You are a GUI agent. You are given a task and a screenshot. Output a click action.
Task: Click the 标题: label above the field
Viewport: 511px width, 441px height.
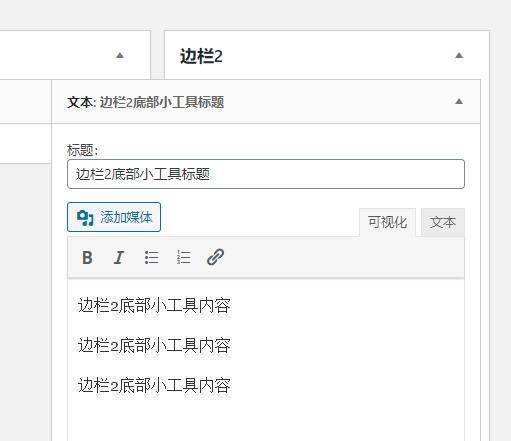(x=82, y=150)
